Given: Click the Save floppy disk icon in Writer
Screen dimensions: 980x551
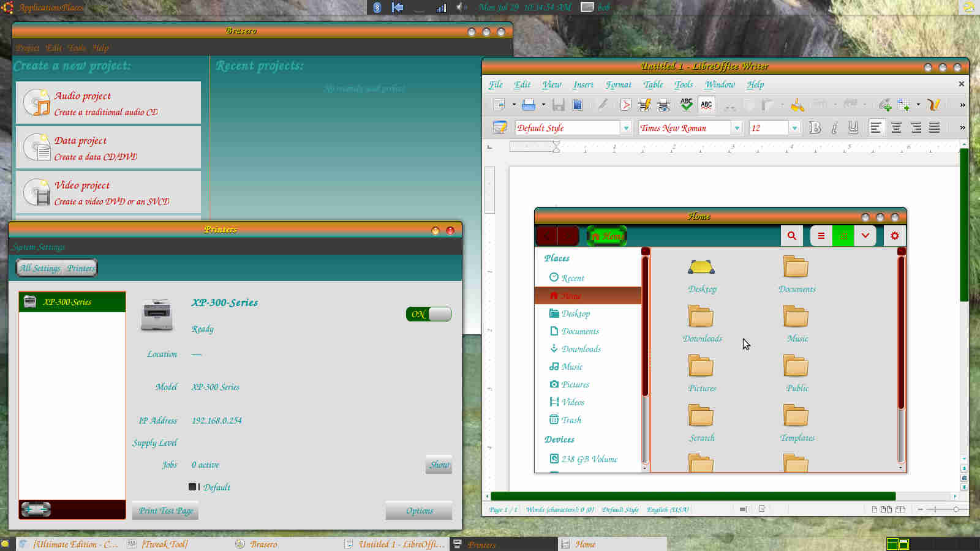Looking at the screenshot, I should tap(558, 105).
